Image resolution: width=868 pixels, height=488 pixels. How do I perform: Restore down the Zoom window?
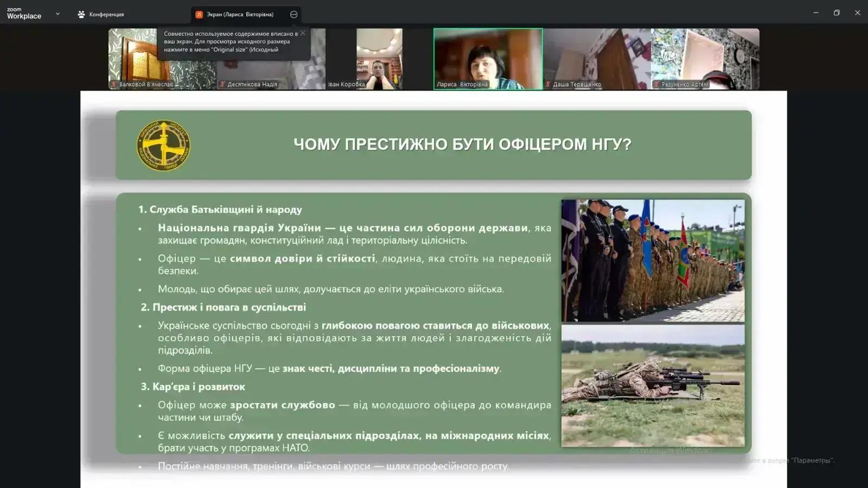[837, 12]
